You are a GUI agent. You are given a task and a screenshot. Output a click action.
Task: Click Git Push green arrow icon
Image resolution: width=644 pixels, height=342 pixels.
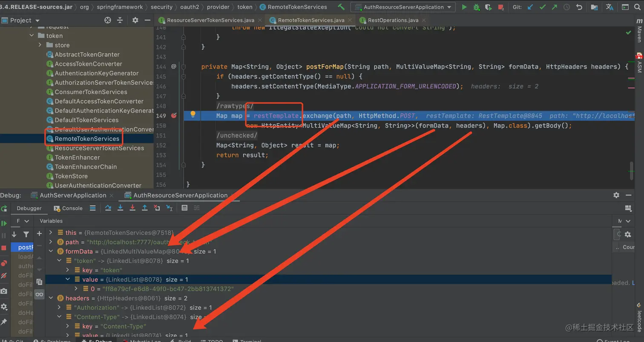tap(554, 7)
